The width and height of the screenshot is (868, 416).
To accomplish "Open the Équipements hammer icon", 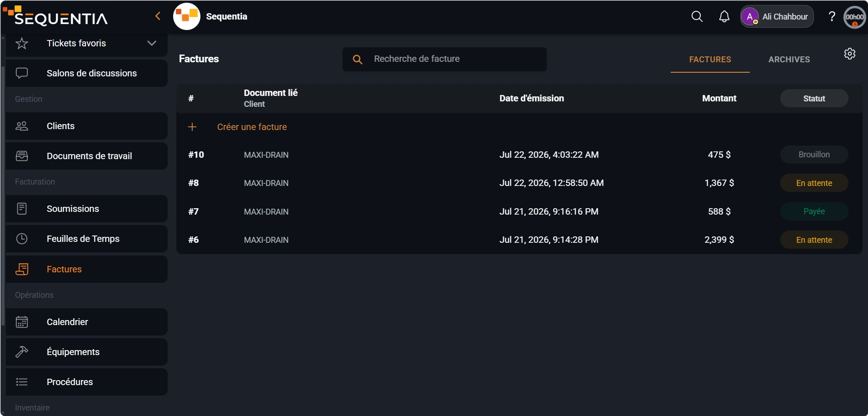I will 22,352.
